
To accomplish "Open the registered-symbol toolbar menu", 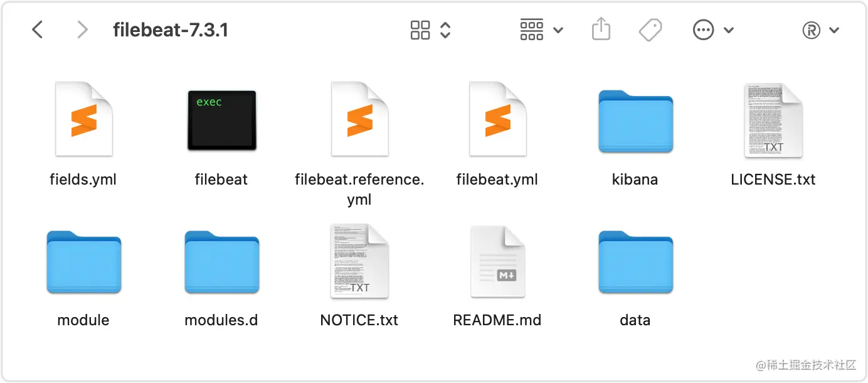I will coord(820,30).
